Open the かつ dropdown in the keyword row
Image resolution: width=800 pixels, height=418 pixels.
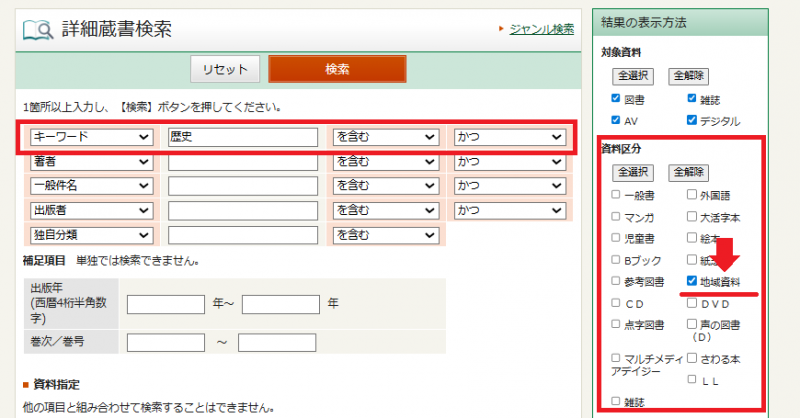[x=509, y=137]
